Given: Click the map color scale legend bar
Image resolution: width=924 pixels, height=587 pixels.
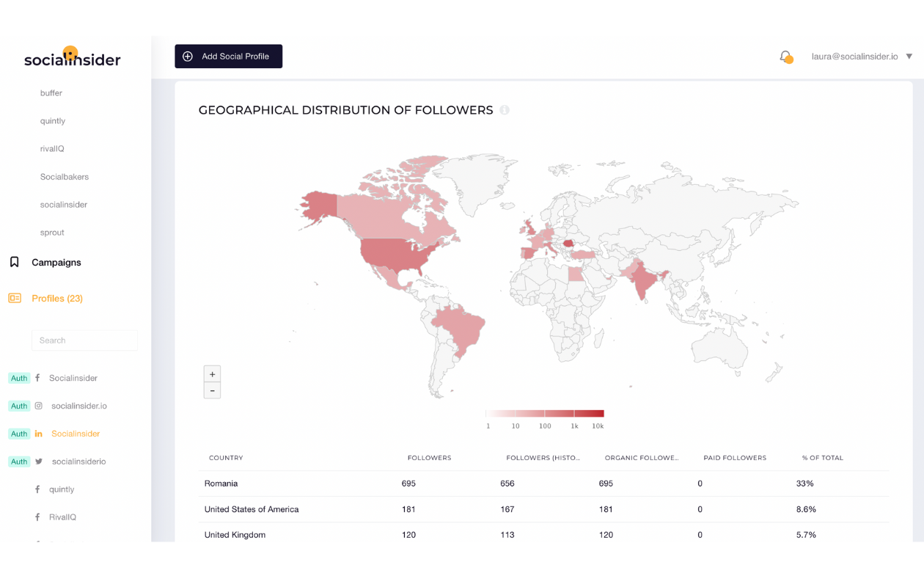Looking at the screenshot, I should pos(545,414).
